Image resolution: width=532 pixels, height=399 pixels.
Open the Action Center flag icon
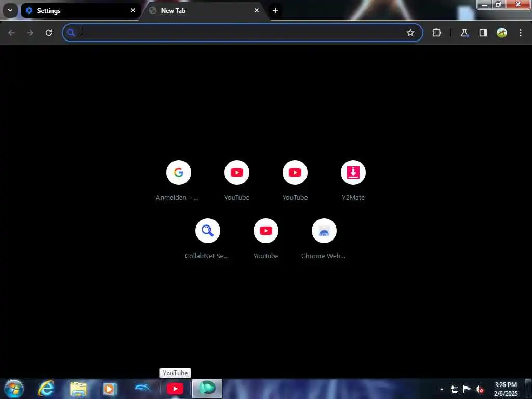click(x=467, y=389)
